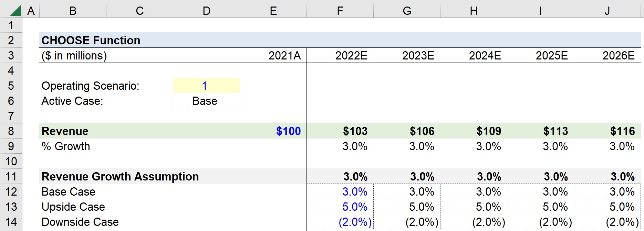Click the Active Case cell showing Base
The height and width of the screenshot is (231, 644).
[x=206, y=101]
